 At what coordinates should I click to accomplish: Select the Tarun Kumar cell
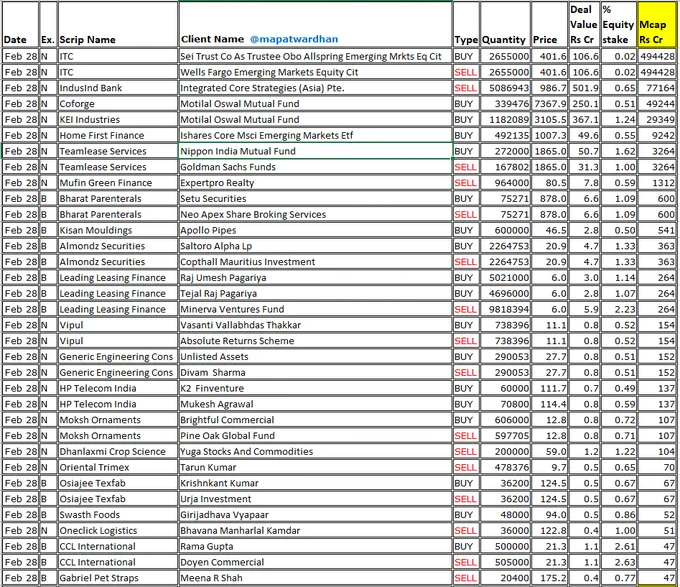(315, 467)
